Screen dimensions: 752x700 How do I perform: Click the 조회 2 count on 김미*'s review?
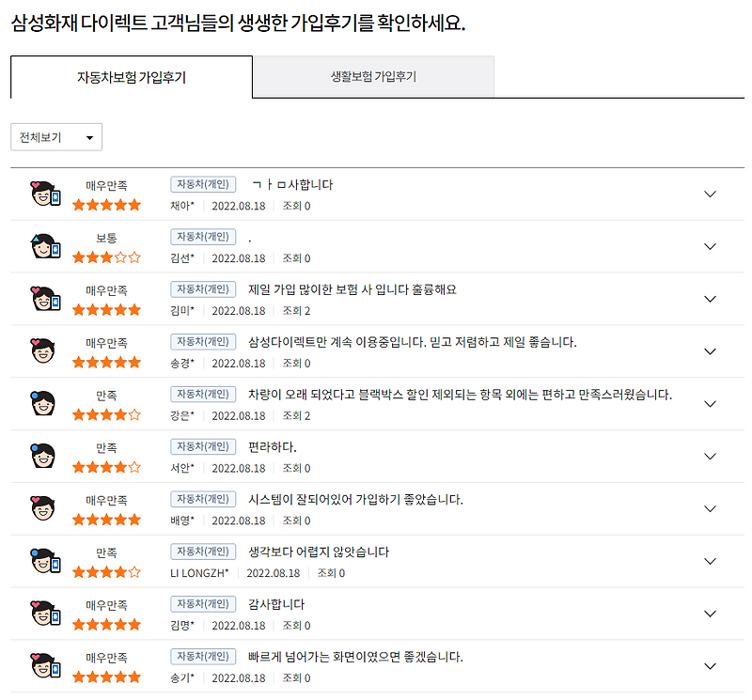(x=296, y=311)
